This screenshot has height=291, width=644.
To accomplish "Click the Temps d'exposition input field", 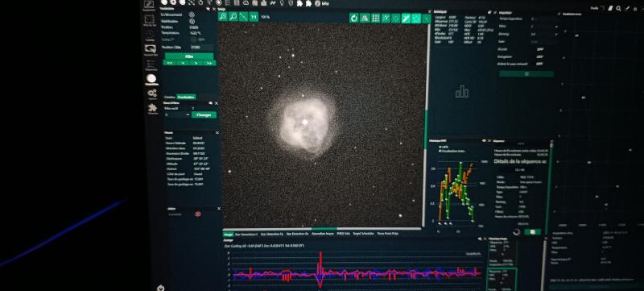I will [x=545, y=19].
